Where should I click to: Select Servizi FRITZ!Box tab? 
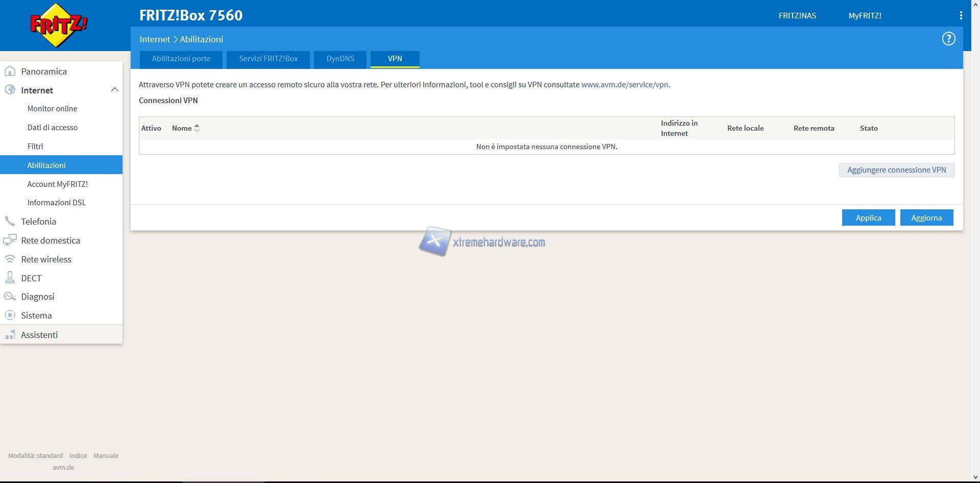pos(268,59)
